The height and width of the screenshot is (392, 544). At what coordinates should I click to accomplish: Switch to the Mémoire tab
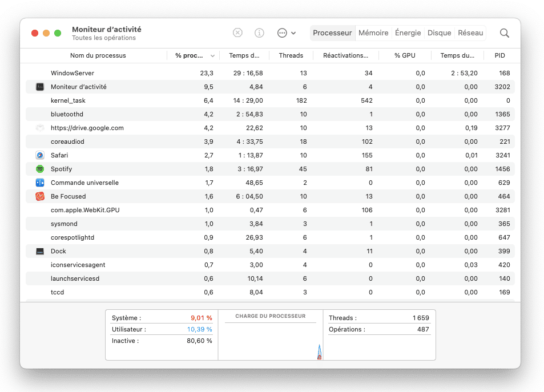pyautogui.click(x=373, y=33)
